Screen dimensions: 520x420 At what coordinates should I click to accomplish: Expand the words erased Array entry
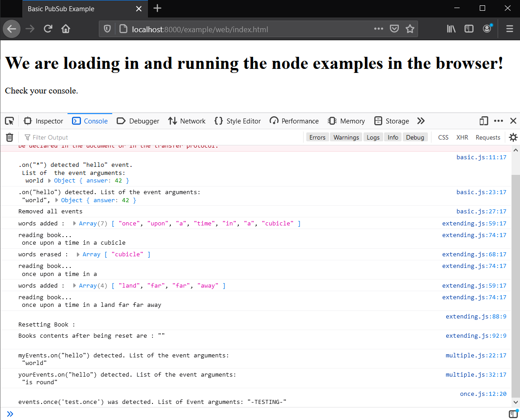(x=78, y=255)
